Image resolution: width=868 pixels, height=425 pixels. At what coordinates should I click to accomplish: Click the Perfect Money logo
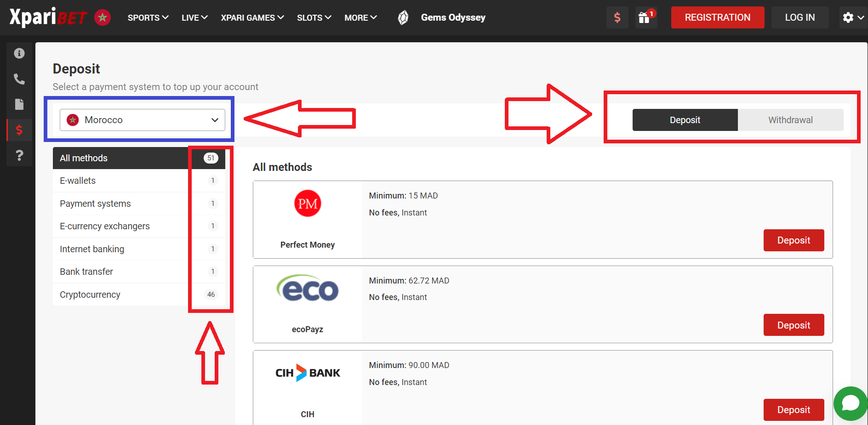pos(308,203)
